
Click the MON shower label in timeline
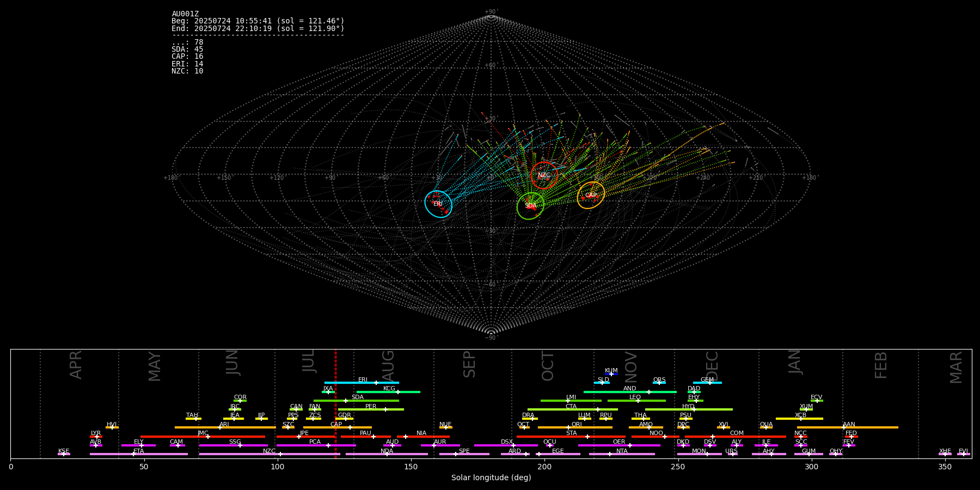(x=699, y=451)
